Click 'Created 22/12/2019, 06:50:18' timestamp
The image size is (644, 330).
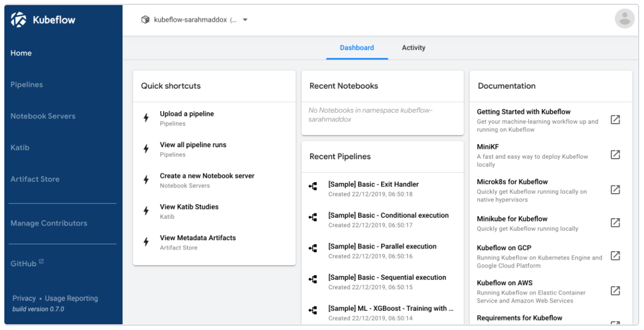[x=370, y=194]
